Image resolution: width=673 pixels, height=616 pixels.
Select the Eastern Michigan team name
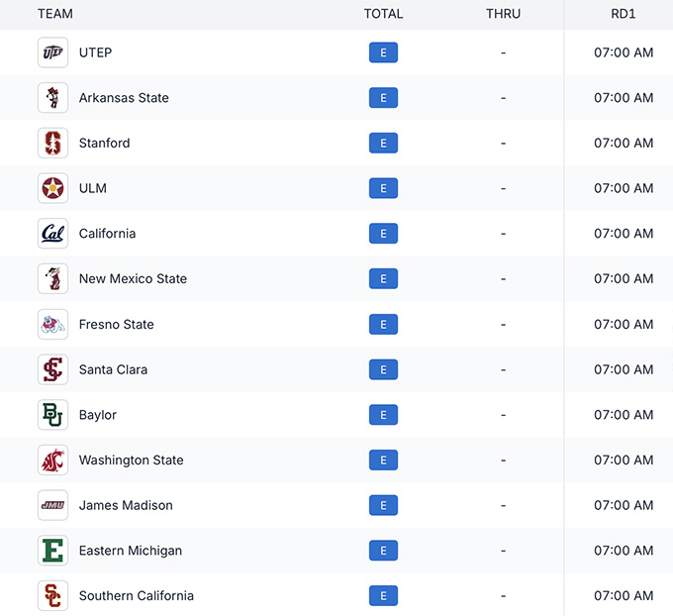[x=131, y=551]
